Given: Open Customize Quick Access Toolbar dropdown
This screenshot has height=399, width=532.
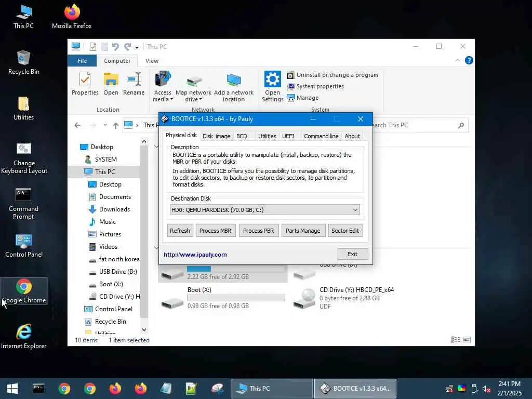Looking at the screenshot, I should point(137,47).
